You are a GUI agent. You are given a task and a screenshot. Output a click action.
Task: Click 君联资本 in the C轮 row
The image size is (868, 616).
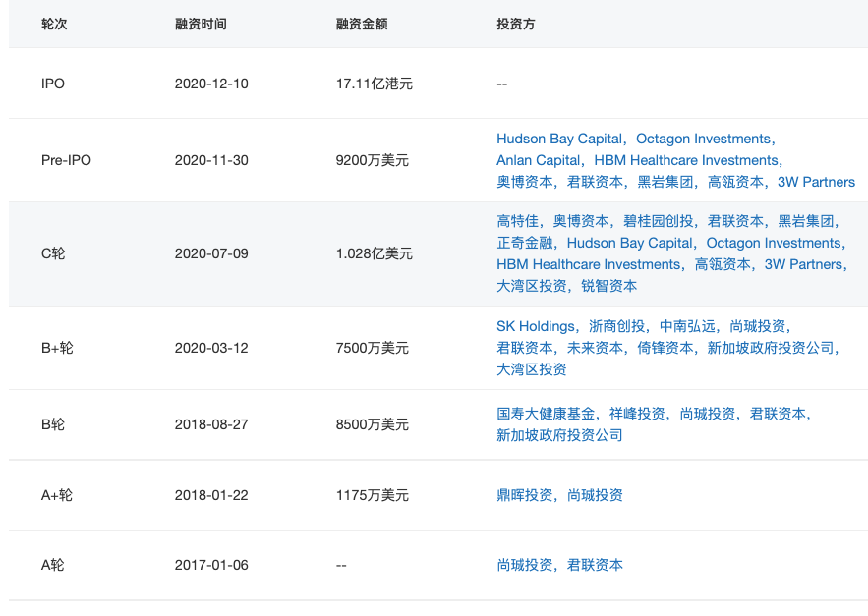pyautogui.click(x=735, y=221)
